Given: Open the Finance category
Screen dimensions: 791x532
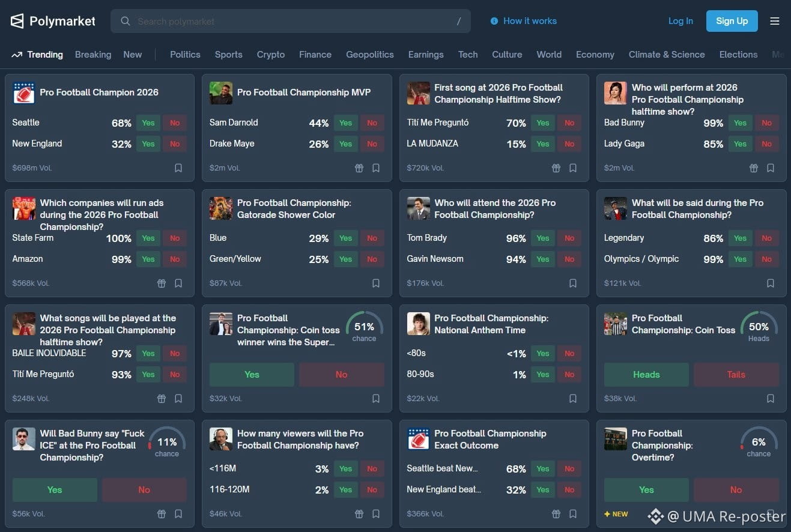Looking at the screenshot, I should [315, 55].
